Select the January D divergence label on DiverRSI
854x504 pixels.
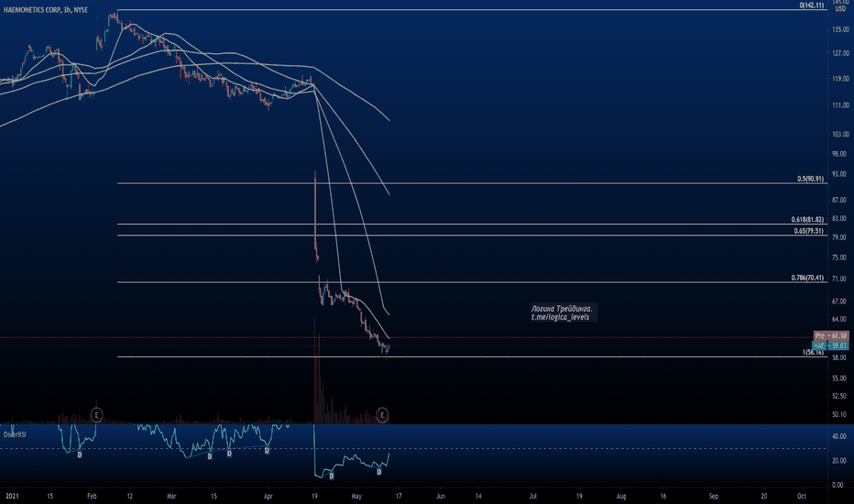coord(80,455)
